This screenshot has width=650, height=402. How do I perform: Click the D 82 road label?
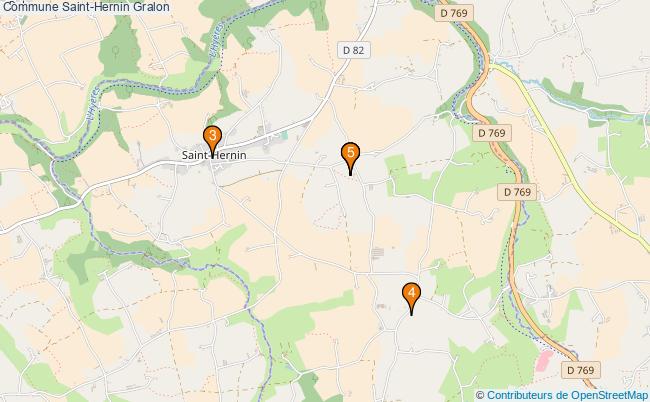pos(353,50)
